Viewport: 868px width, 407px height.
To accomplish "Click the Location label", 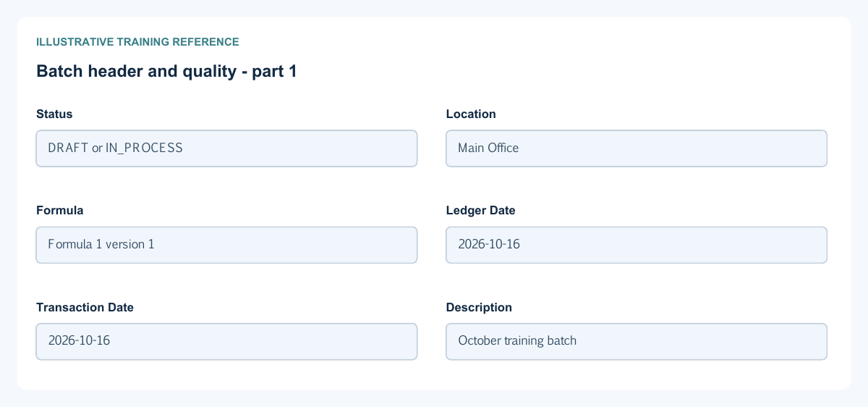I will [471, 114].
